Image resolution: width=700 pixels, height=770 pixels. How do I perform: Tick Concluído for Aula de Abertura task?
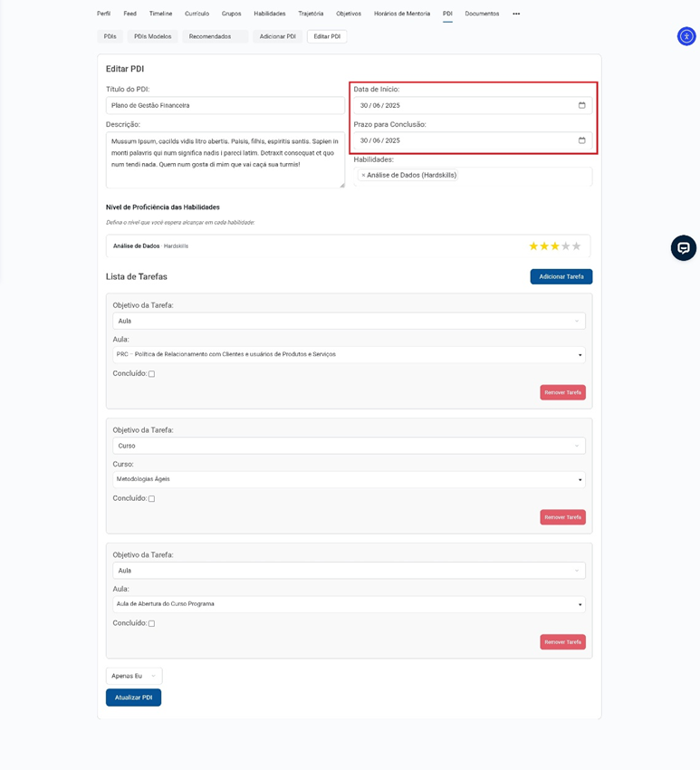click(151, 624)
